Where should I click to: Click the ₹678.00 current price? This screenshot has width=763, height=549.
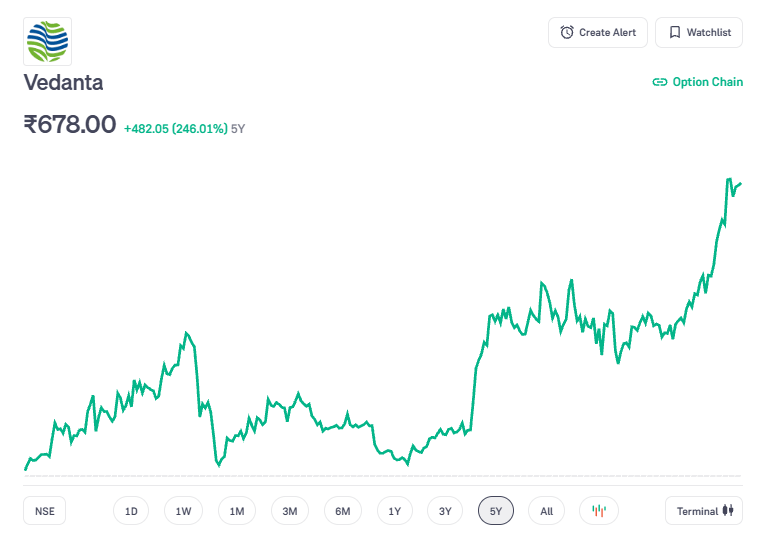coord(70,125)
